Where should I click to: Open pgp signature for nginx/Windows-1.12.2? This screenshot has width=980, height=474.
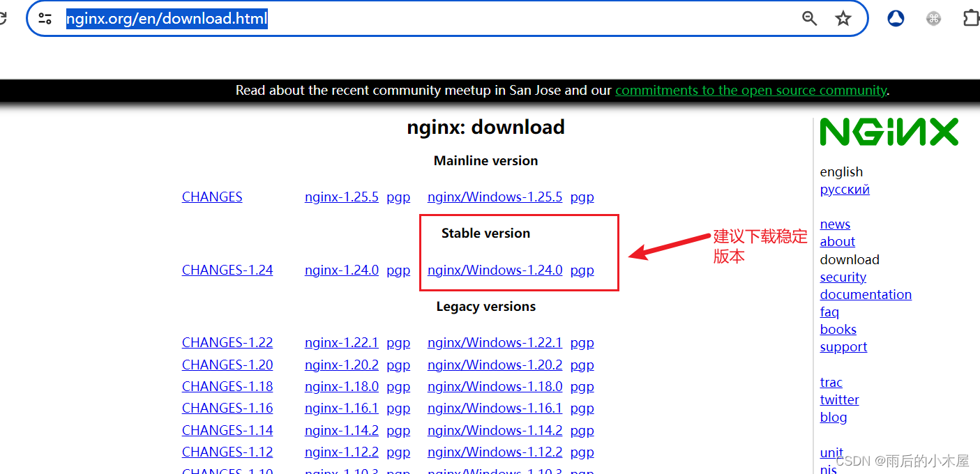coord(582,453)
